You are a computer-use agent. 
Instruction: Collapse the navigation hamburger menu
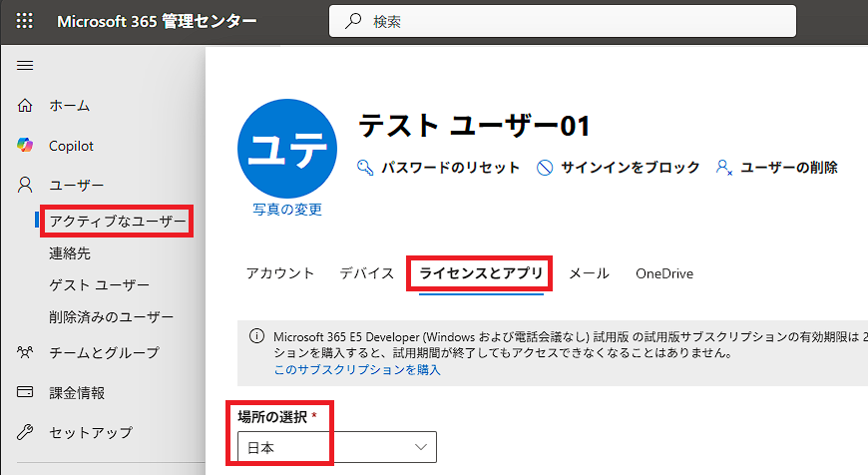click(x=25, y=66)
